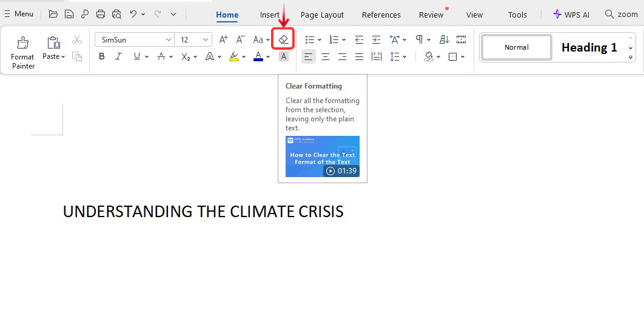
Task: Open the Tools tab
Action: tap(517, 15)
